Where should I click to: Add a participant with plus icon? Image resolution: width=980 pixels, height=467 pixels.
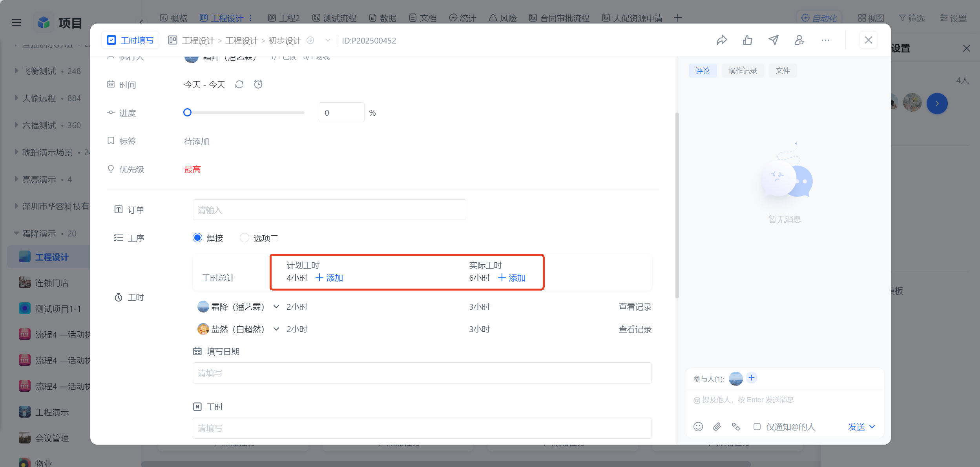(x=752, y=378)
